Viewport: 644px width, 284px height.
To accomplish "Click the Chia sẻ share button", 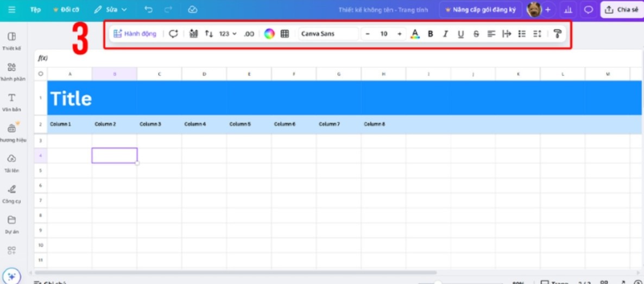I will coord(622,10).
